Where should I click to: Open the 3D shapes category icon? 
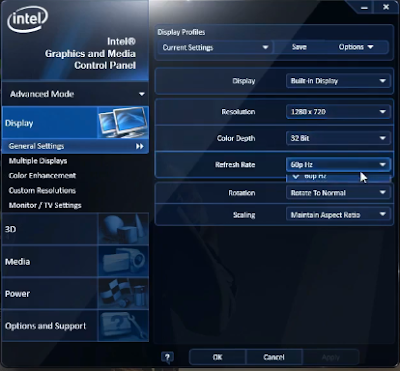(123, 229)
